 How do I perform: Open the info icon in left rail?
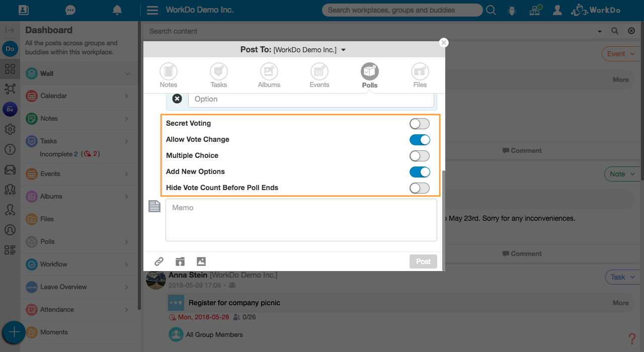click(10, 149)
